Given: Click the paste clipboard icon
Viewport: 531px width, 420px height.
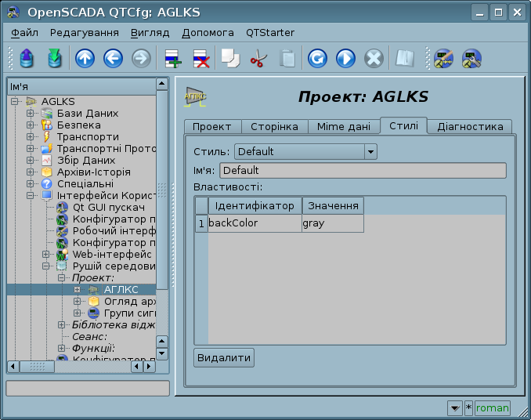Looking at the screenshot, I should [287, 58].
